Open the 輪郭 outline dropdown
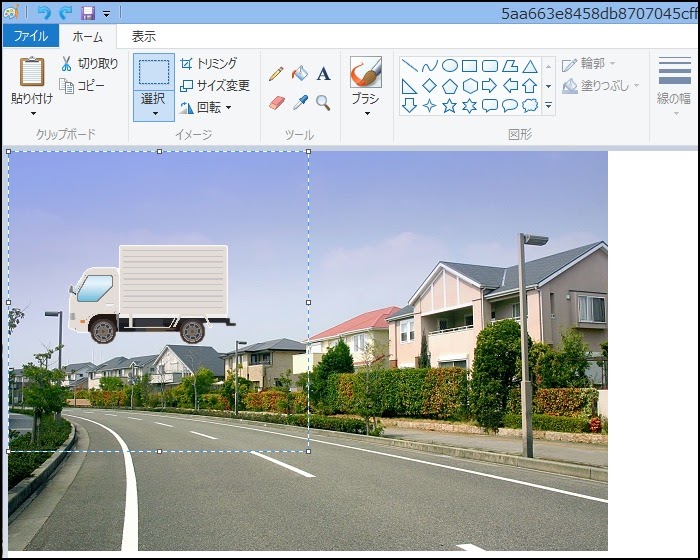Image resolution: width=700 pixels, height=560 pixels. coord(588,64)
